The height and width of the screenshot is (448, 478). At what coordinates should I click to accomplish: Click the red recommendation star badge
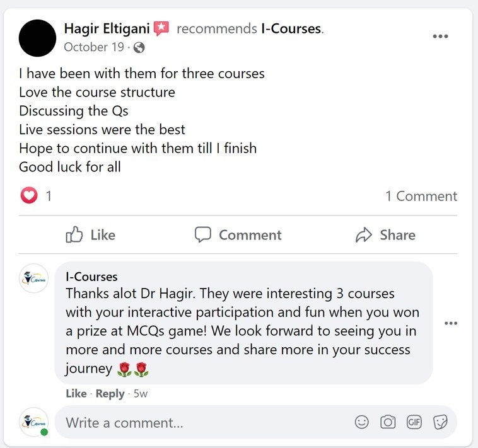pyautogui.click(x=161, y=28)
